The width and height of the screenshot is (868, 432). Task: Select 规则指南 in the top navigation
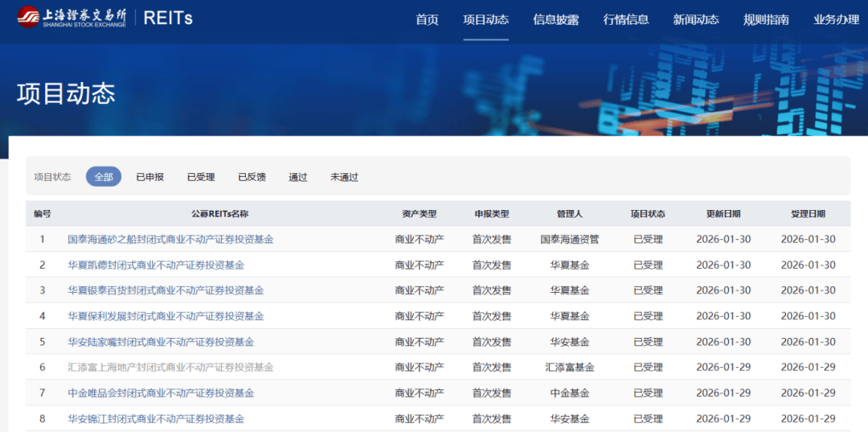(x=766, y=19)
